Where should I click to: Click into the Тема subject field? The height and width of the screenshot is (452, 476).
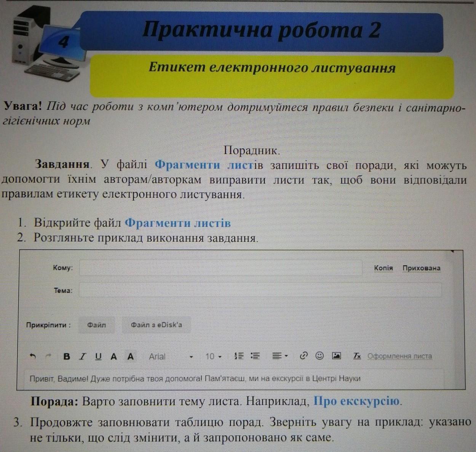coord(260,291)
